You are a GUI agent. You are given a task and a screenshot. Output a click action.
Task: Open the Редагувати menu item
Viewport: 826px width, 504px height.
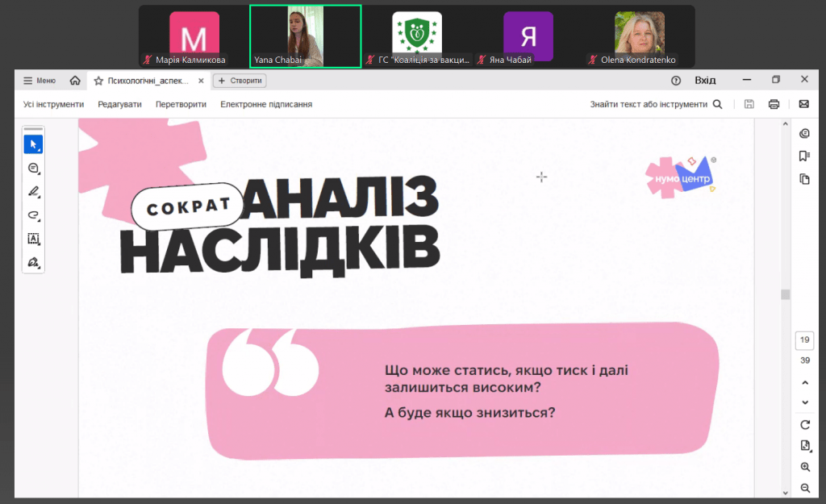click(x=119, y=104)
